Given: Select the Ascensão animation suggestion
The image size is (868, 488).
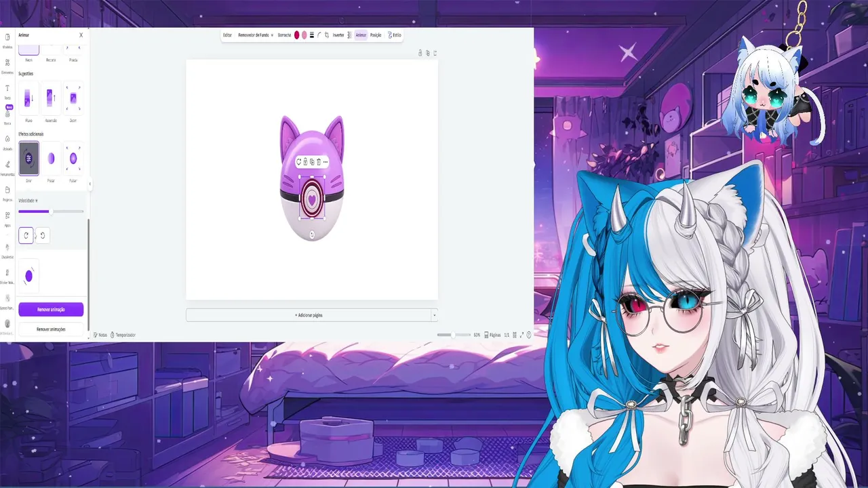Looking at the screenshot, I should tap(51, 99).
